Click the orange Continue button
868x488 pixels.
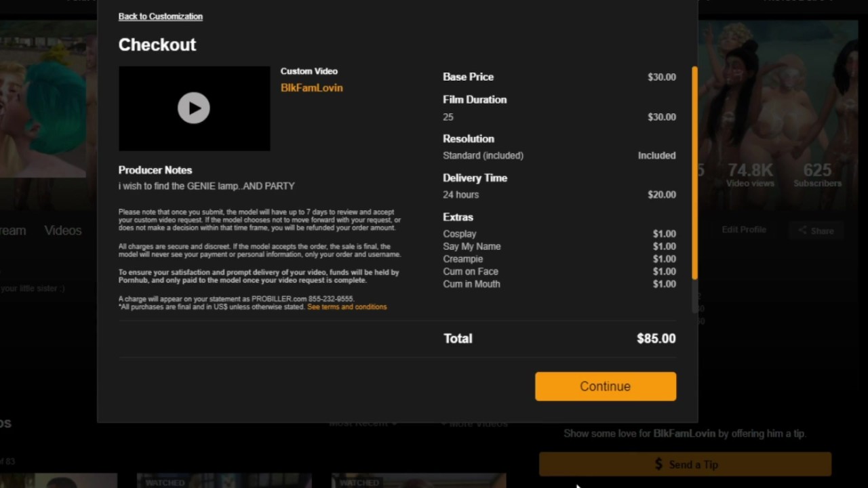click(x=606, y=386)
